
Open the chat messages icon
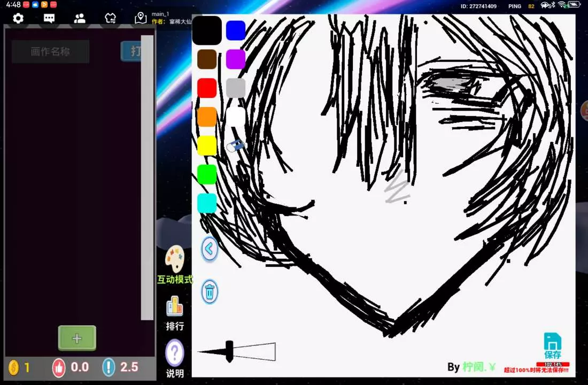[49, 19]
